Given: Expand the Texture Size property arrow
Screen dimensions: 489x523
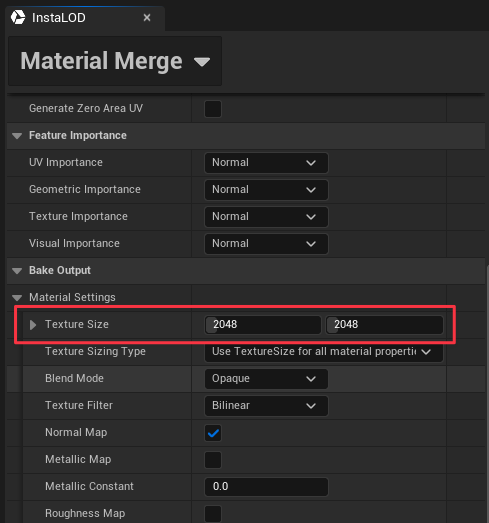Looking at the screenshot, I should [x=33, y=325].
